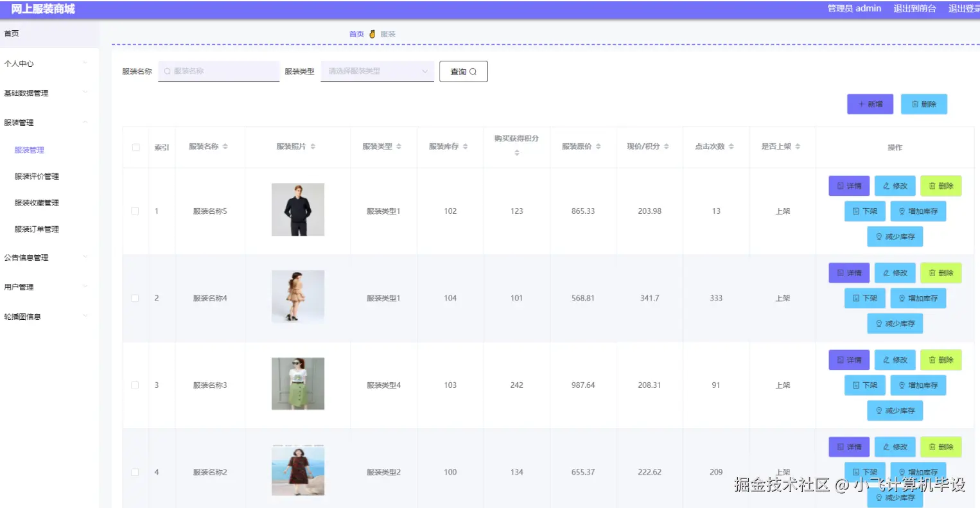Click 下架 for 服装名称3 row

(865, 385)
